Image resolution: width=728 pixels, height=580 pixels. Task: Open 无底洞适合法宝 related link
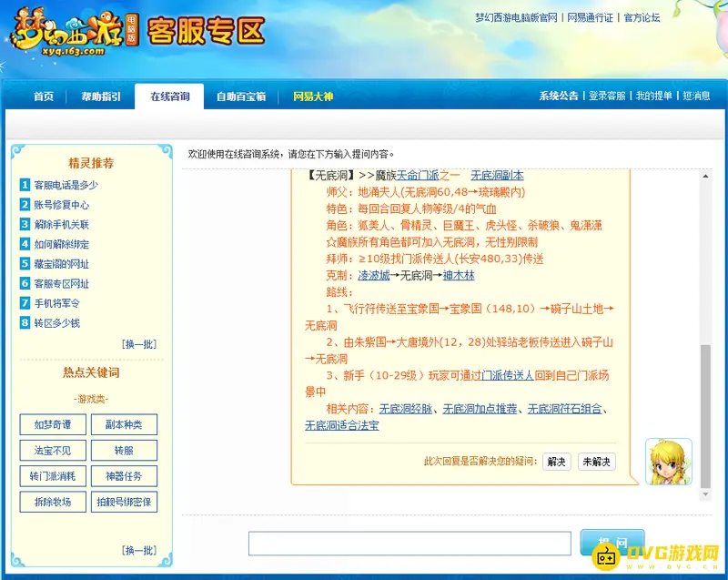(342, 425)
